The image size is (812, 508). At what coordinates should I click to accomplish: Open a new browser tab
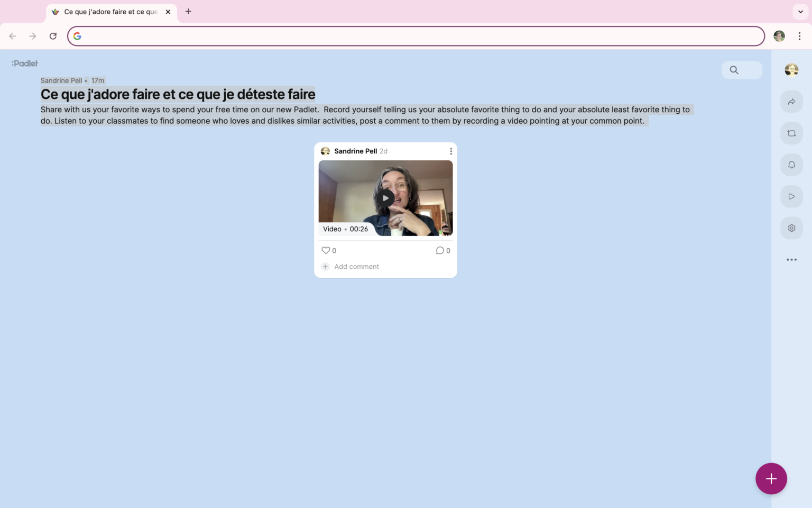[x=188, y=12]
